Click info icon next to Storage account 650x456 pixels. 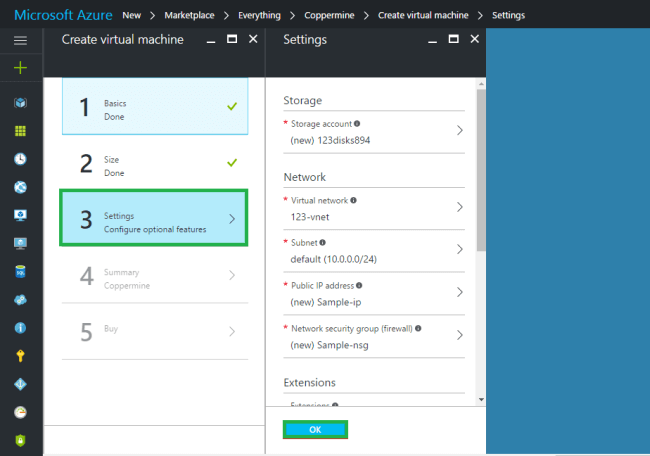[x=357, y=124]
